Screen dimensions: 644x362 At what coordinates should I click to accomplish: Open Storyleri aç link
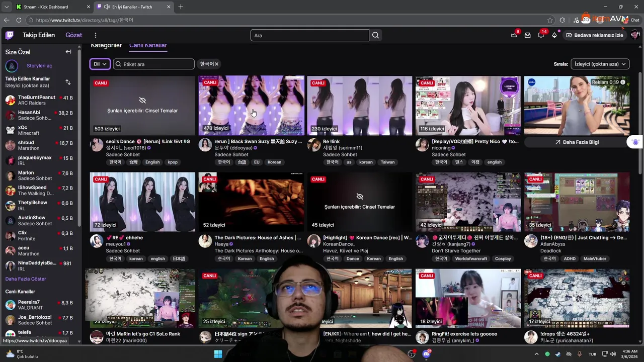pyautogui.click(x=39, y=66)
